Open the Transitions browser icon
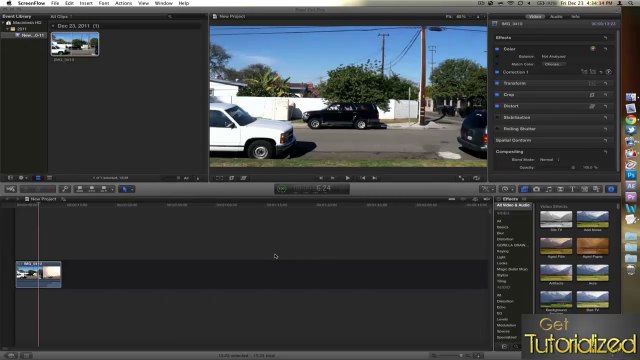This screenshot has height=360, width=640. (560, 189)
